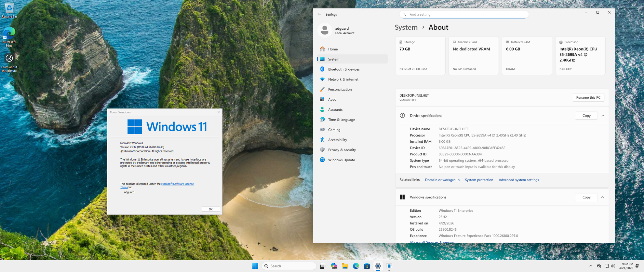
Task: Open Microsoft Edge desktop shortcut
Action: click(9, 36)
